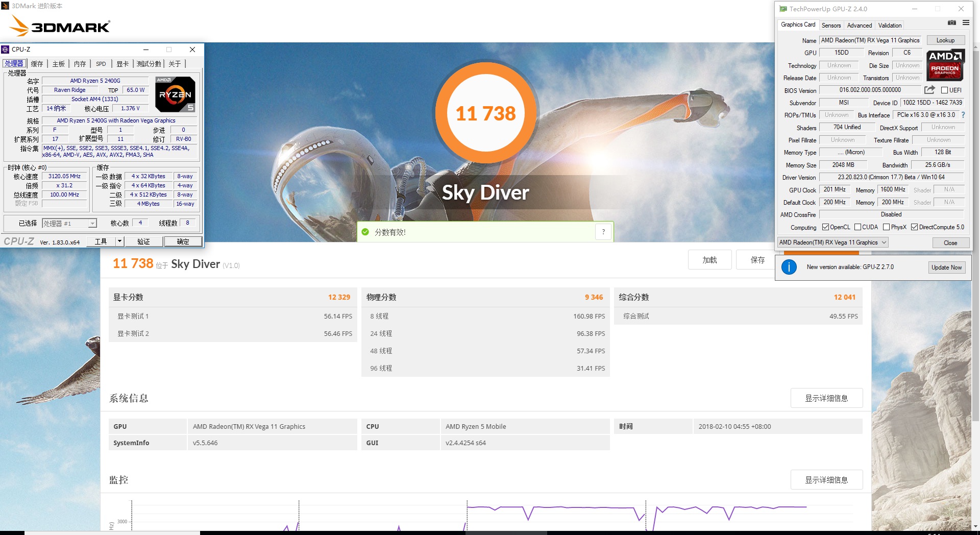Click the 验证 button in CPU-Z
Screen dimensions: 980x535
pyautogui.click(x=143, y=241)
